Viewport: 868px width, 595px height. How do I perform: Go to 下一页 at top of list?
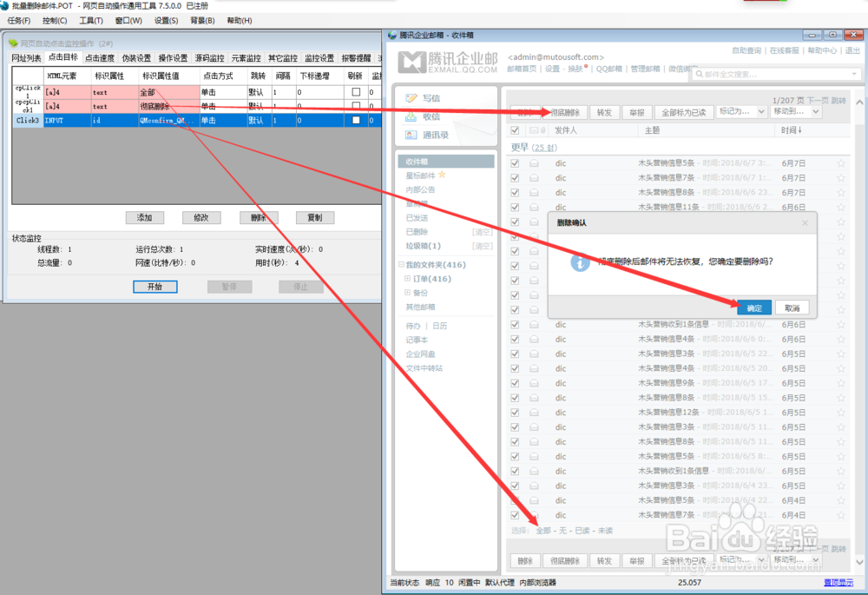[819, 100]
